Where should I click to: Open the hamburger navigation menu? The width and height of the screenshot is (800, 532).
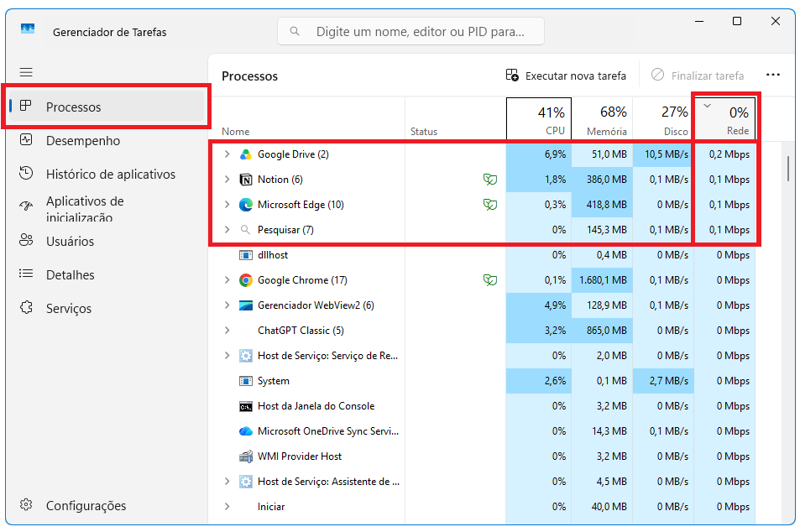point(26,72)
